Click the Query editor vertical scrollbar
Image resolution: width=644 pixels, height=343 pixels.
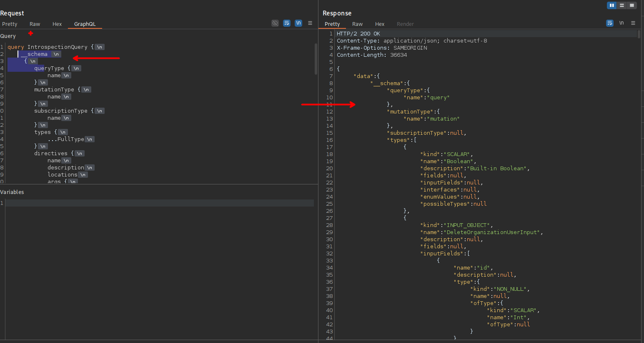(x=316, y=59)
